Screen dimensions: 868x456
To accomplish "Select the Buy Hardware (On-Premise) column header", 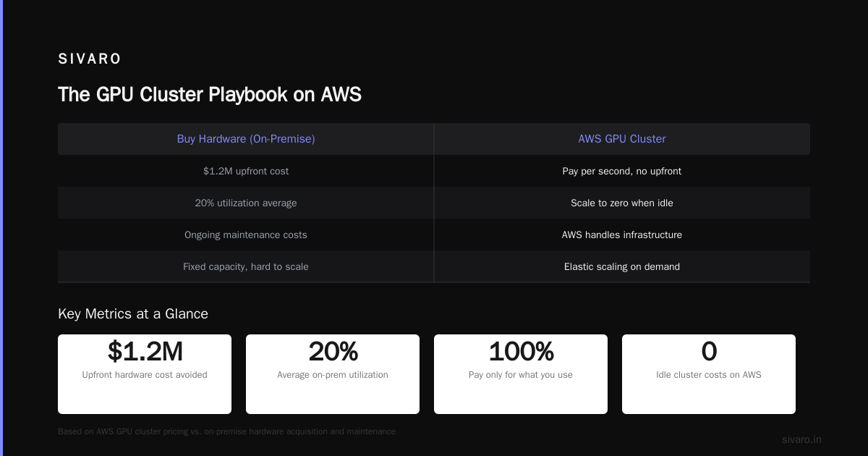I will point(246,139).
